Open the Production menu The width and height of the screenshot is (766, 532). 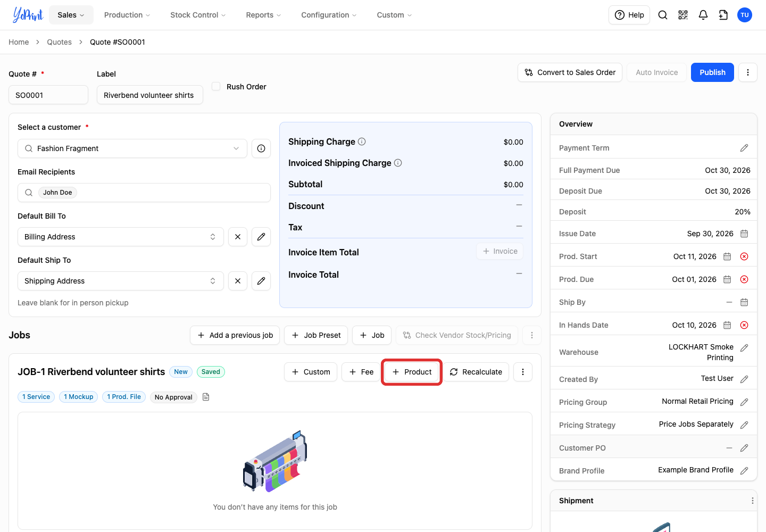coord(127,15)
